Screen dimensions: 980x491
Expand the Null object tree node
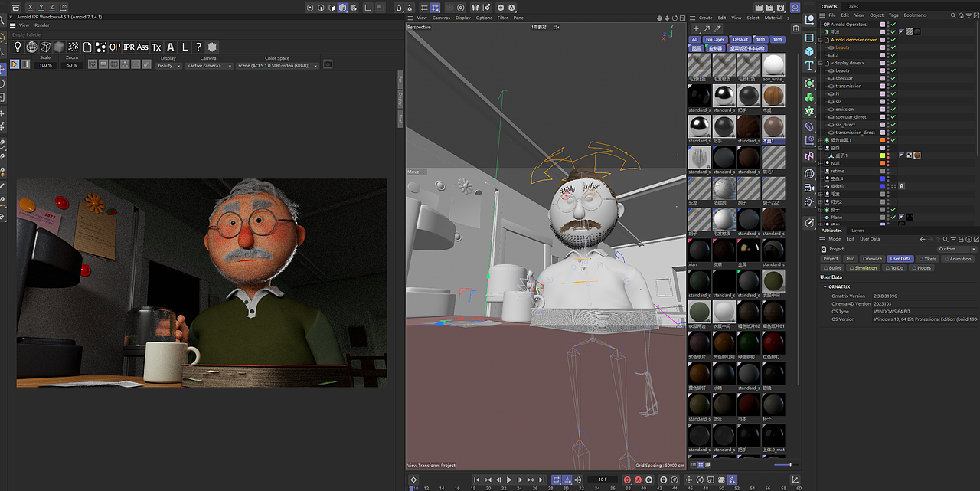[x=821, y=163]
